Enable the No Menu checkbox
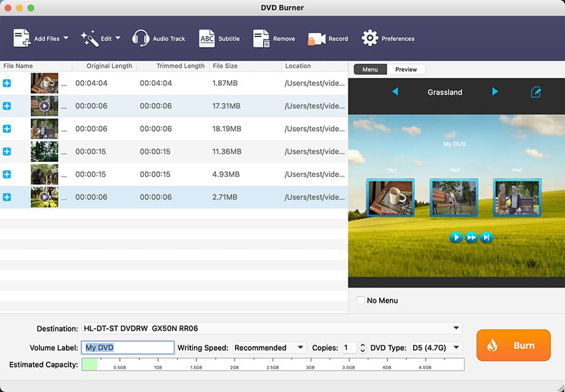This screenshot has height=392, width=565. pos(360,300)
